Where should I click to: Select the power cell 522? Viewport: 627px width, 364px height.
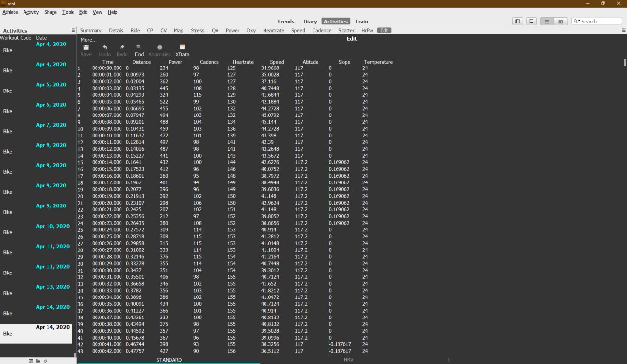[x=164, y=102]
